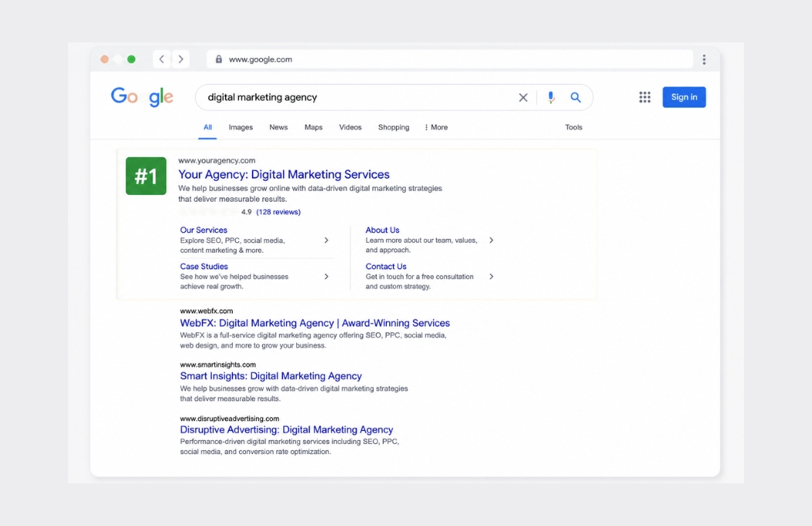Viewport: 812px width, 526px height.
Task: Switch to the Maps tab
Action: 313,128
